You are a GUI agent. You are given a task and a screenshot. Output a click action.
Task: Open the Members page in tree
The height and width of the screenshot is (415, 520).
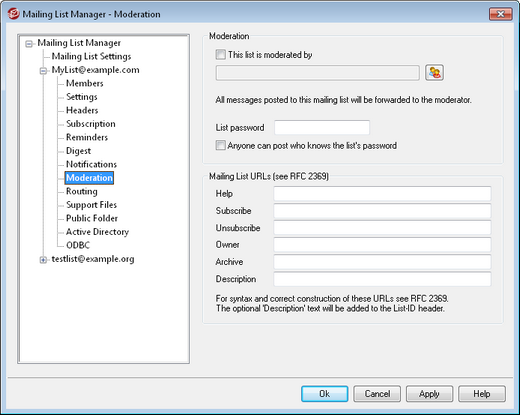[x=85, y=83]
